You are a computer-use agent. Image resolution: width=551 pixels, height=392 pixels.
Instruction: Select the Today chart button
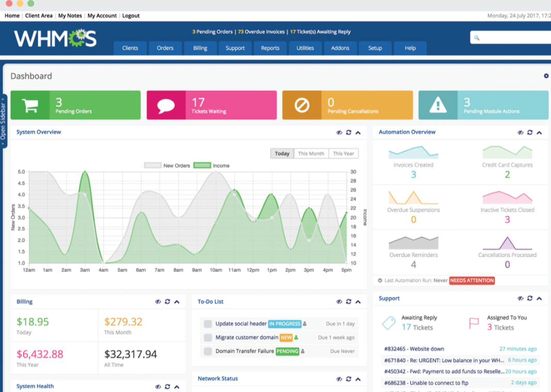(x=282, y=153)
